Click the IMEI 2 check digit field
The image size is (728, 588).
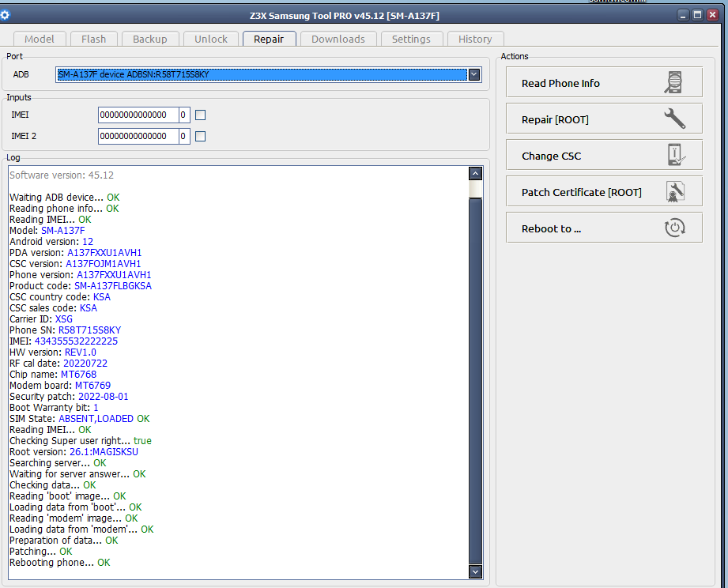pos(184,136)
